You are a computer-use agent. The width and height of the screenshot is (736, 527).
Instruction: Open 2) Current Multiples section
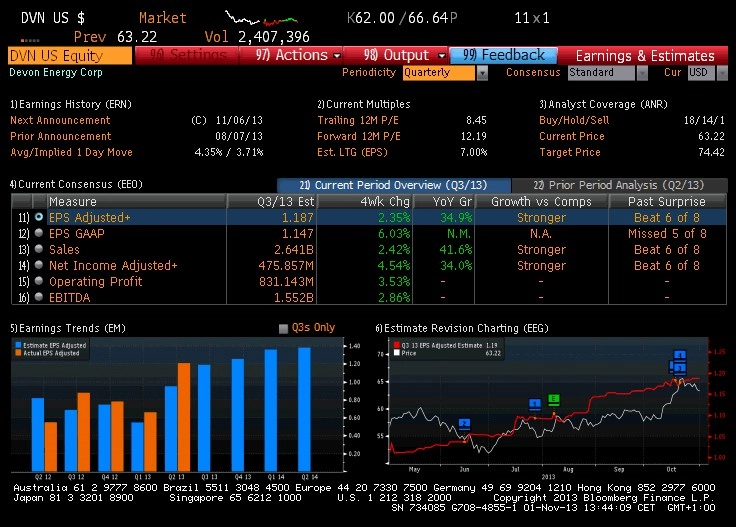(364, 104)
